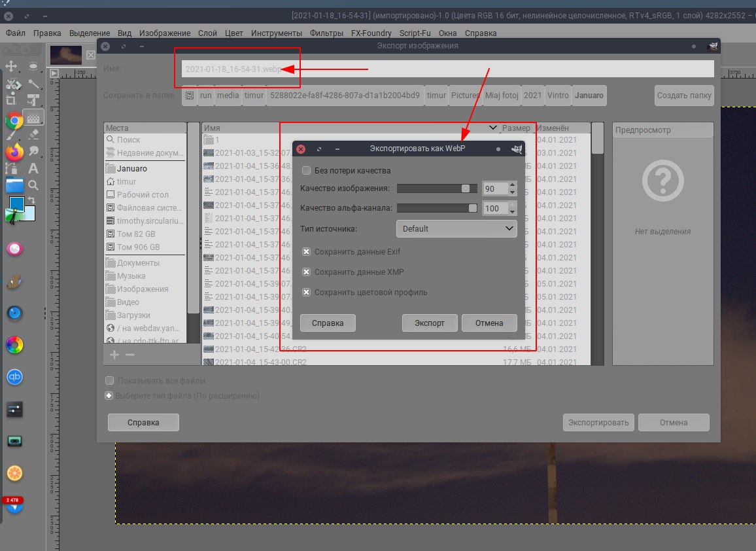The image size is (756, 551).
Task: Adjust the Качество изображения slider
Action: [437, 188]
